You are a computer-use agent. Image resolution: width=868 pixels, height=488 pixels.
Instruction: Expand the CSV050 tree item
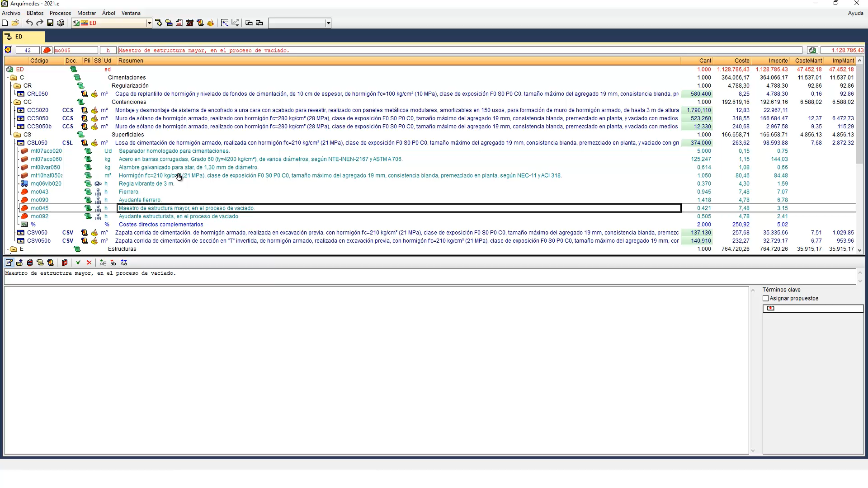(21, 233)
